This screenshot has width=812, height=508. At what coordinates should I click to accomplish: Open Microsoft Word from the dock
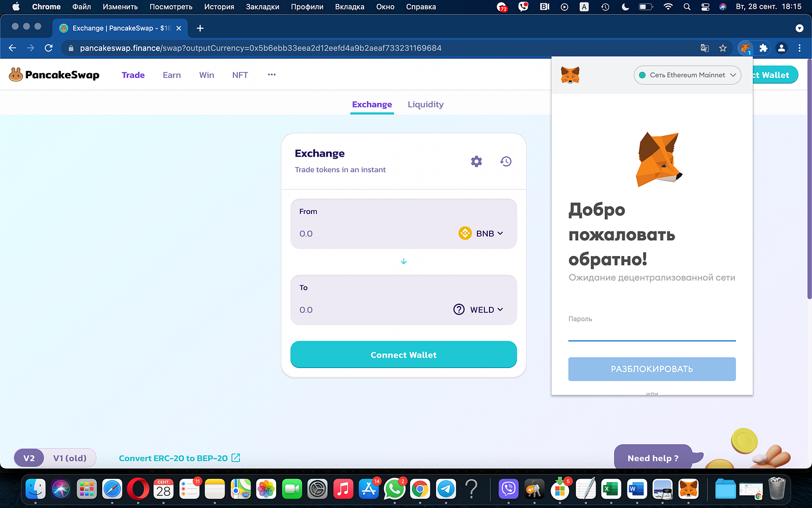tap(637, 489)
